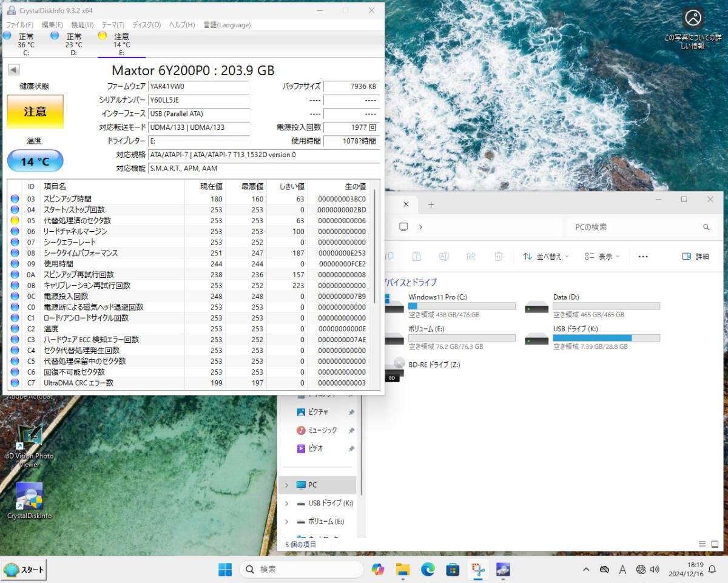Click the back arrow beside the Maxtor disk title
The width and height of the screenshot is (728, 583).
(x=13, y=70)
